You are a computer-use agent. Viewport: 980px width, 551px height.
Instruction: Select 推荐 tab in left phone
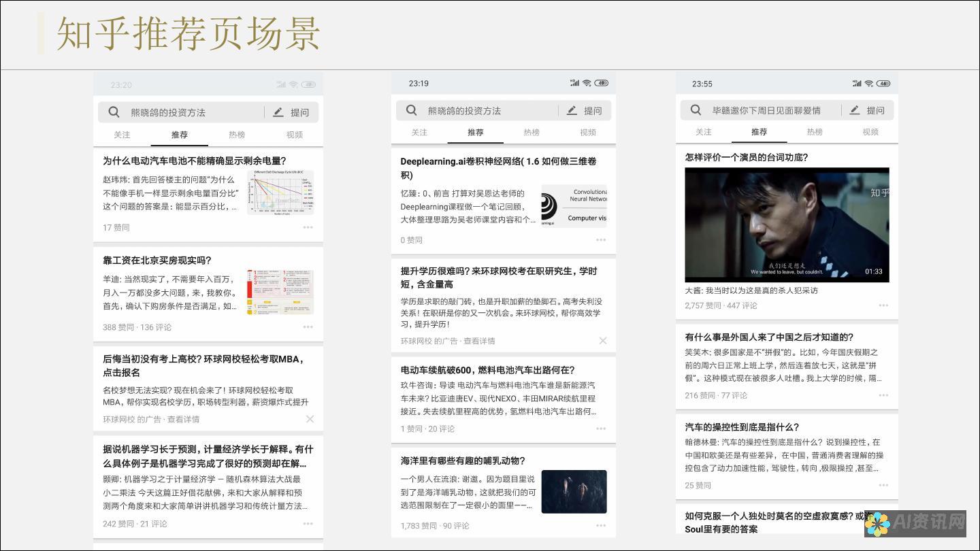click(180, 135)
